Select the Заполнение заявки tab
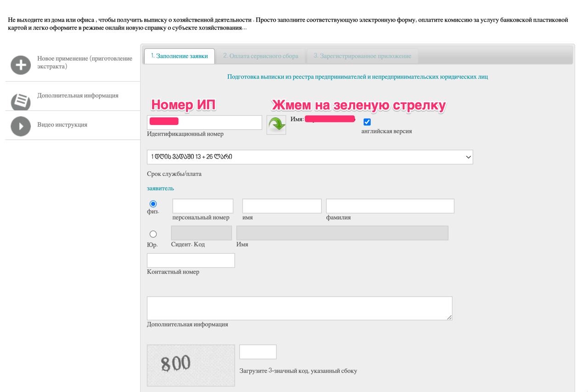This screenshot has height=392, width=588. pyautogui.click(x=179, y=56)
